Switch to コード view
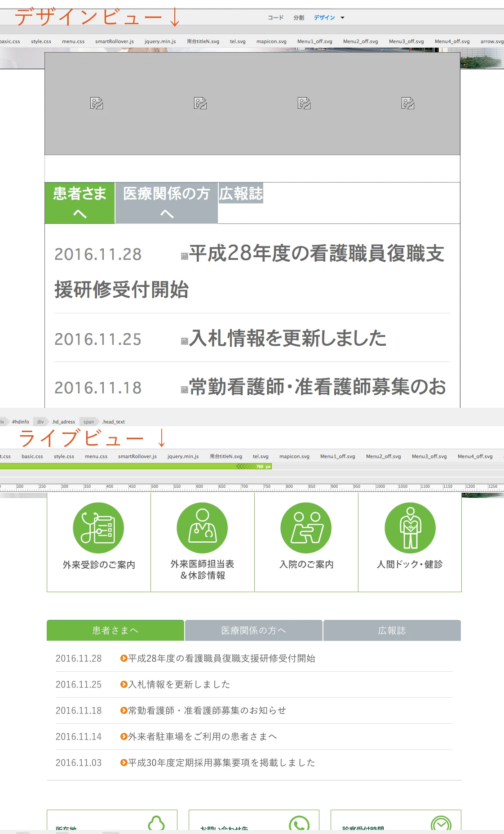The image size is (504, 834). tap(275, 18)
